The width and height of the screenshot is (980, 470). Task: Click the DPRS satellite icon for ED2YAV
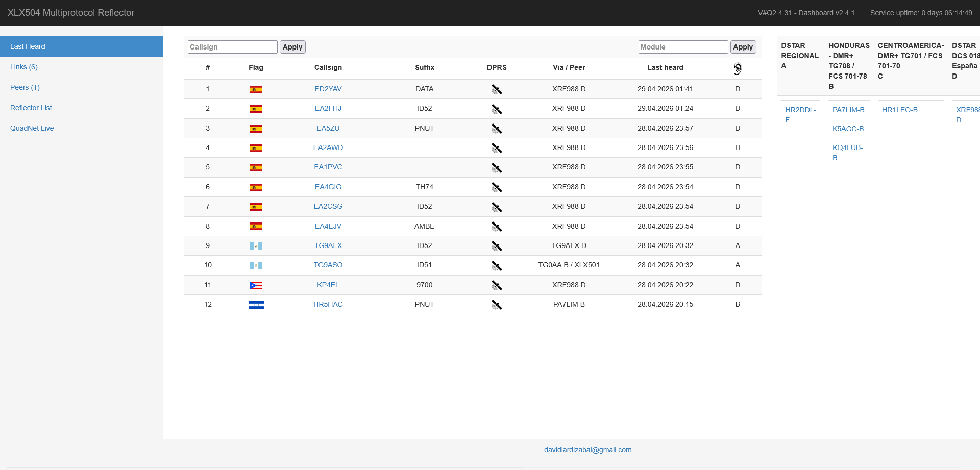[x=497, y=89]
